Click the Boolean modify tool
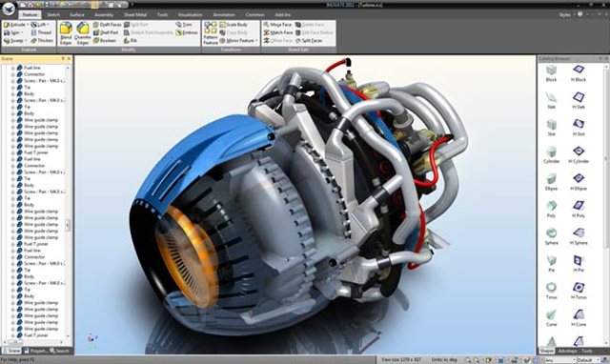610x364 pixels. click(105, 40)
